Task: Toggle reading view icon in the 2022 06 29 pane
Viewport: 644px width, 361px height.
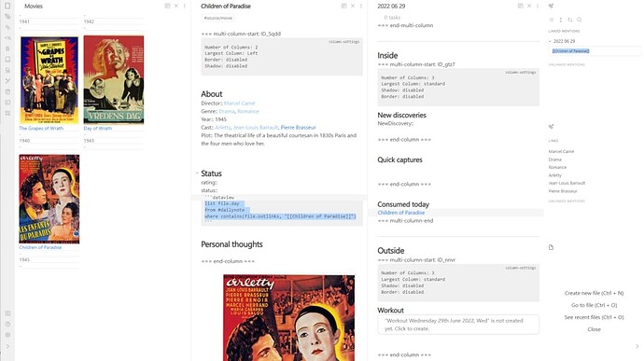Action: 521,6
